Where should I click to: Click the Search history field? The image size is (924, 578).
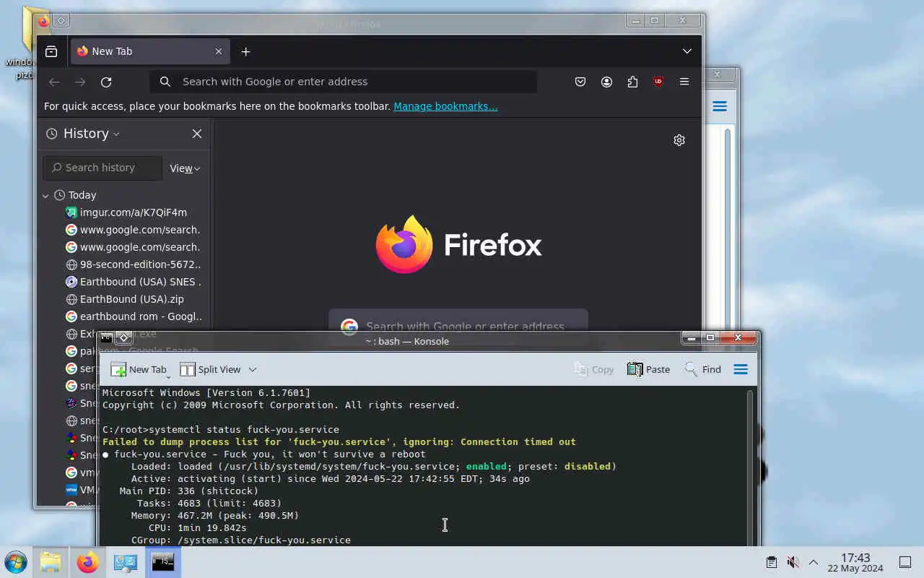tap(103, 168)
